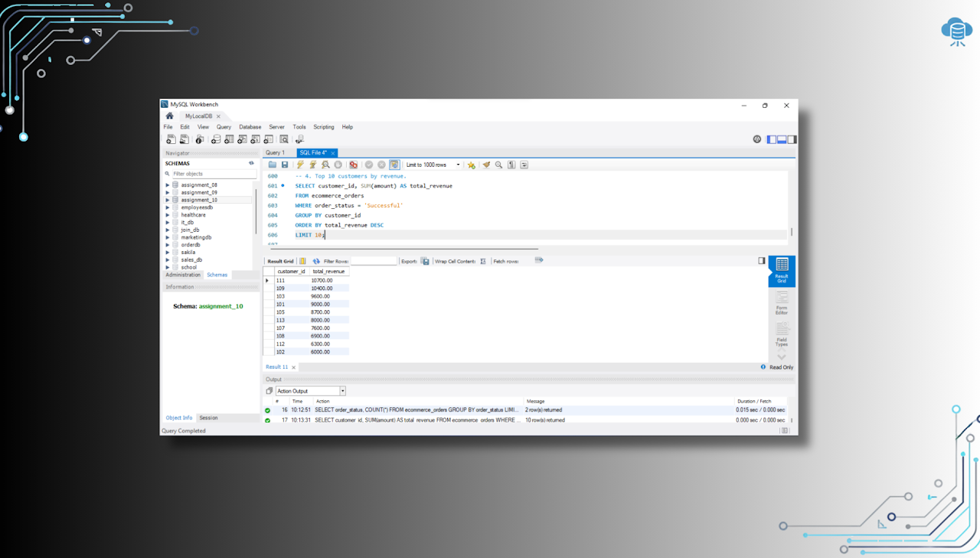Viewport: 980px width, 558px height.
Task: Toggle word wrapping in editor
Action: [524, 165]
